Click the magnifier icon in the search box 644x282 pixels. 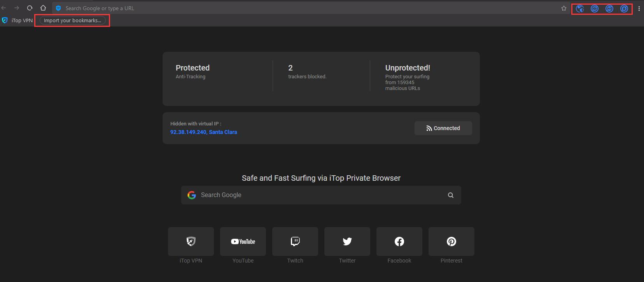(450, 195)
